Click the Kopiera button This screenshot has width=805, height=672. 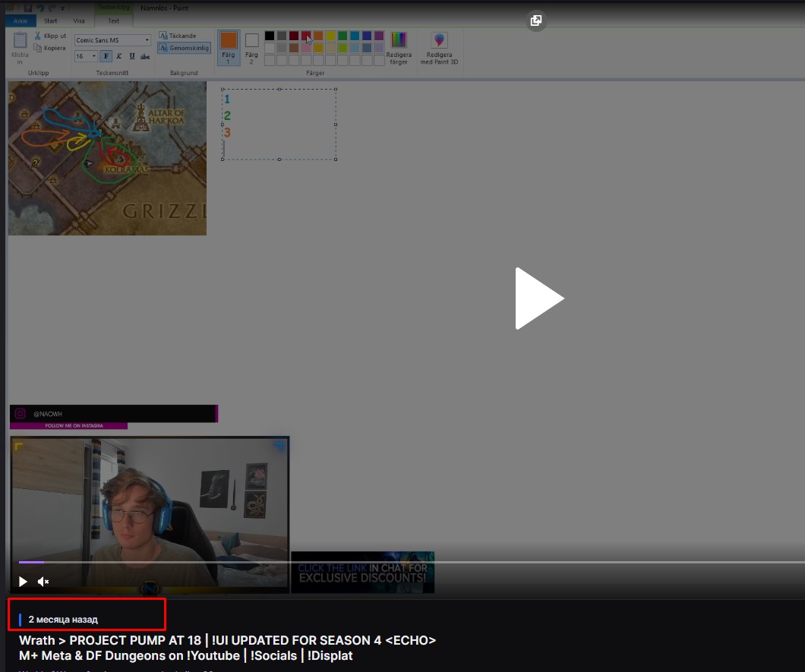50,49
